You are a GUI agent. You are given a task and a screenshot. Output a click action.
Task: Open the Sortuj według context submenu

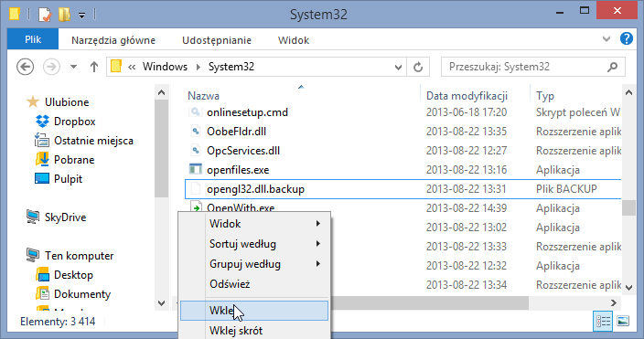(x=254, y=244)
